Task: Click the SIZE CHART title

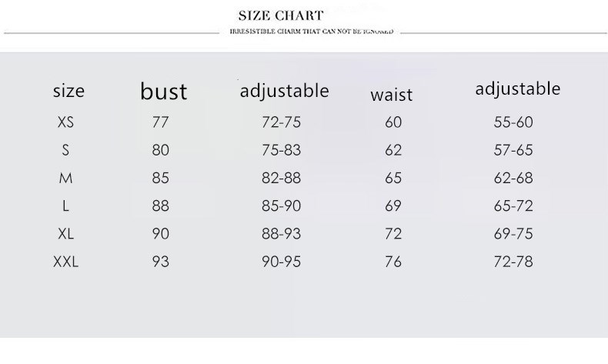Action: 281,15
